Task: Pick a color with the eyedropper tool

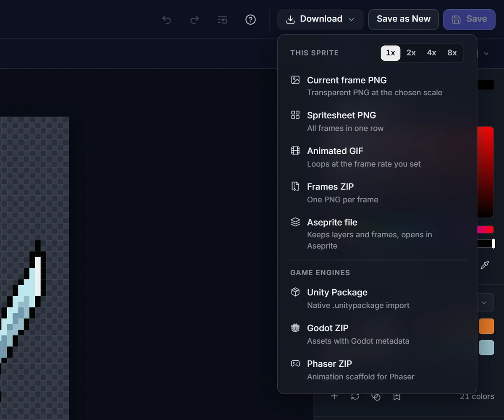Action: (485, 265)
